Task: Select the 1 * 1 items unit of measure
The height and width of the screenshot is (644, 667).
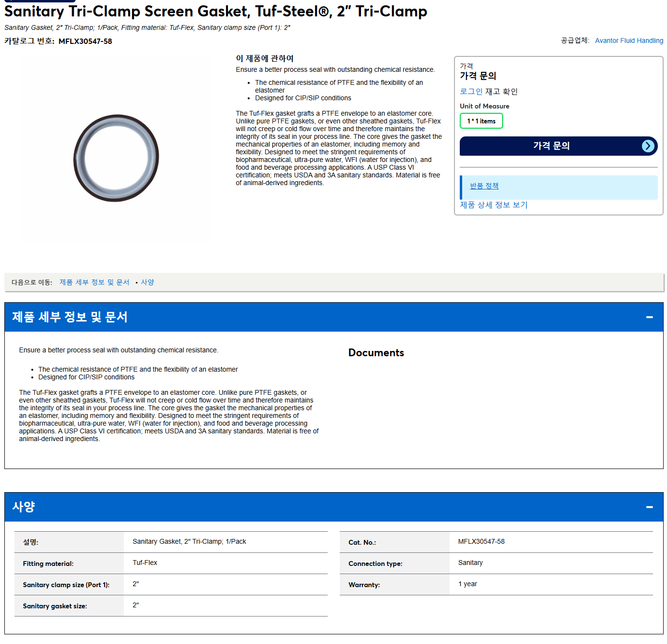Action: pos(481,121)
